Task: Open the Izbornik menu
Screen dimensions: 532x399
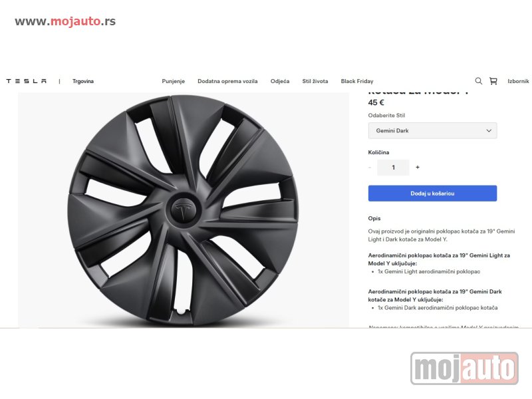Action: click(518, 81)
